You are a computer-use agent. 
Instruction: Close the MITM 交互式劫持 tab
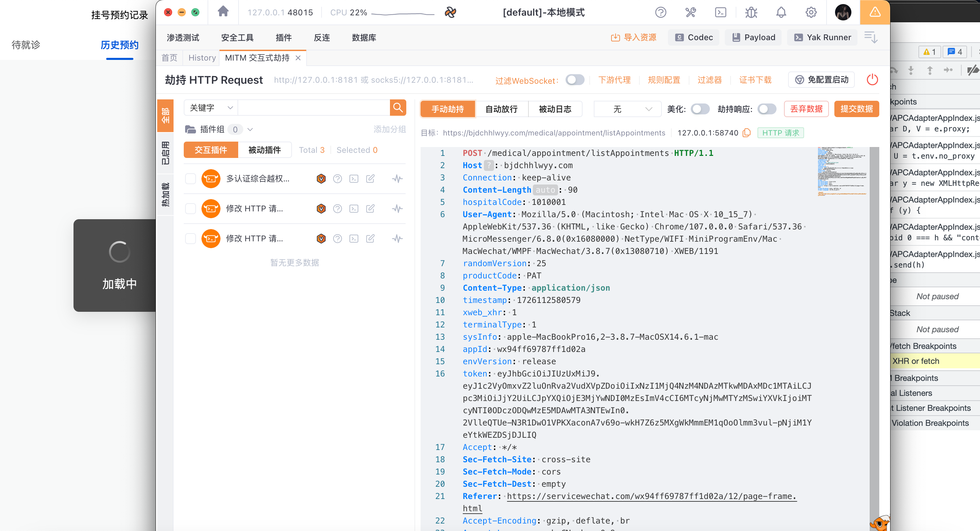coord(298,58)
